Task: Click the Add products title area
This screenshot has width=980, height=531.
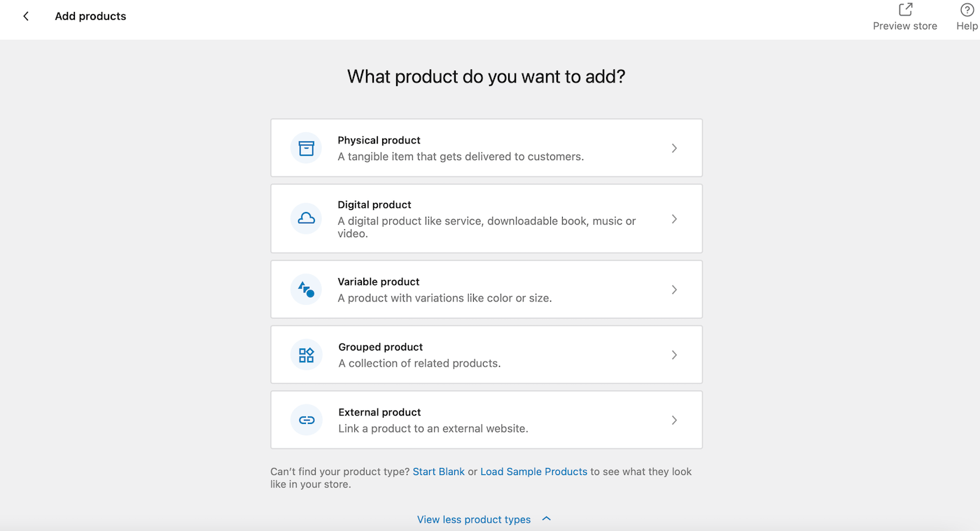Action: pyautogui.click(x=90, y=15)
